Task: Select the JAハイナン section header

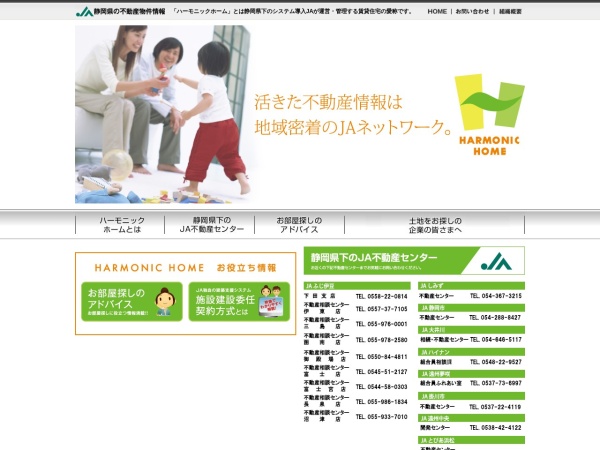Action: pos(471,352)
